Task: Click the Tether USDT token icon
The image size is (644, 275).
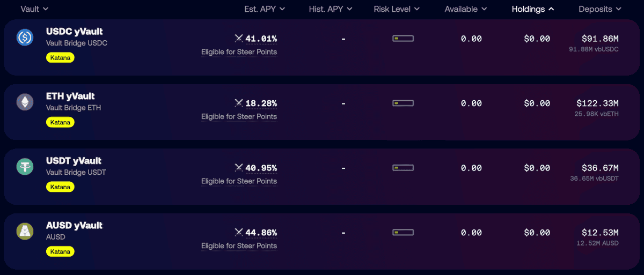Action: pyautogui.click(x=25, y=167)
